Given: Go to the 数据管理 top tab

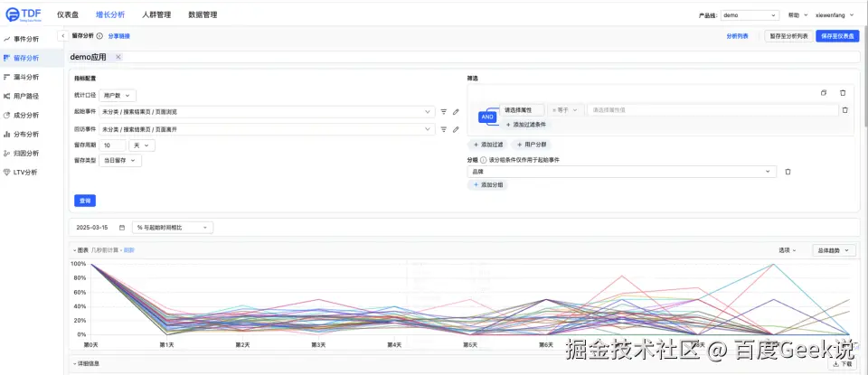Looking at the screenshot, I should (203, 15).
